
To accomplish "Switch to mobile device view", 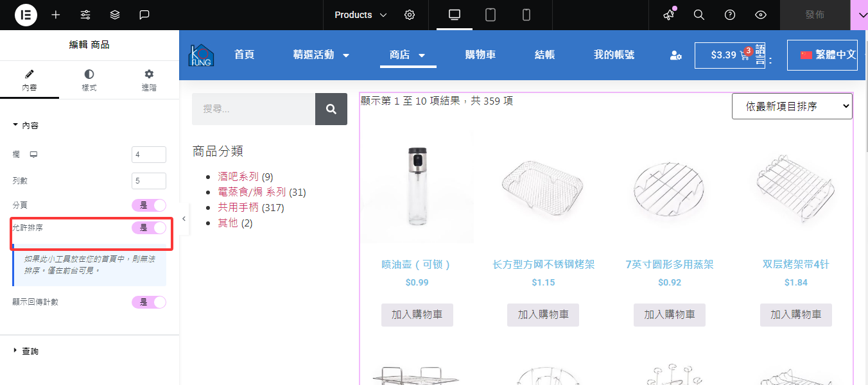I will 526,15.
